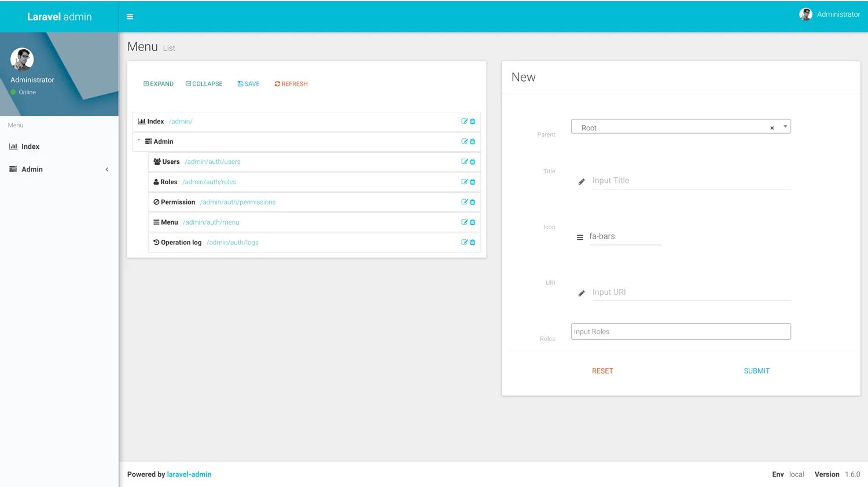Click the Env local footer text
The image size is (868, 487).
788,474
